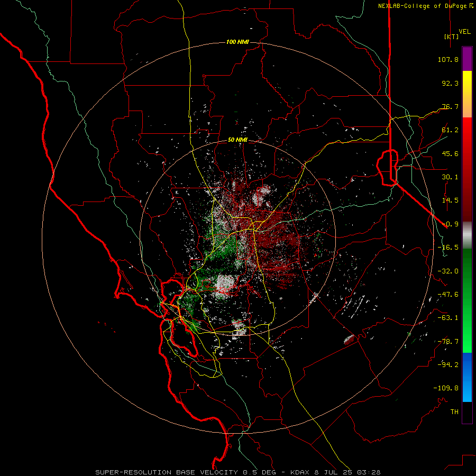The width and height of the screenshot is (476, 476).
Task: Click the 30.1 velocity scale value
Action: click(x=450, y=177)
